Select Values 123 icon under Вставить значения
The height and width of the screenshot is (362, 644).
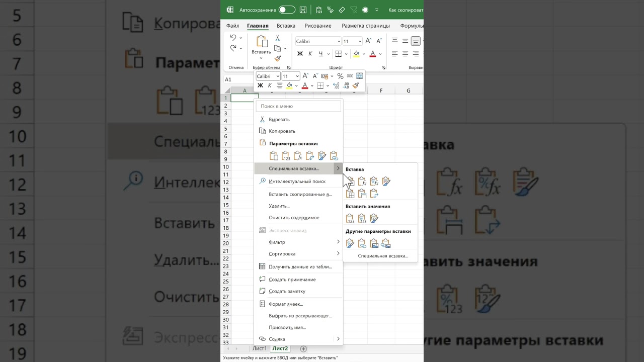(350, 219)
